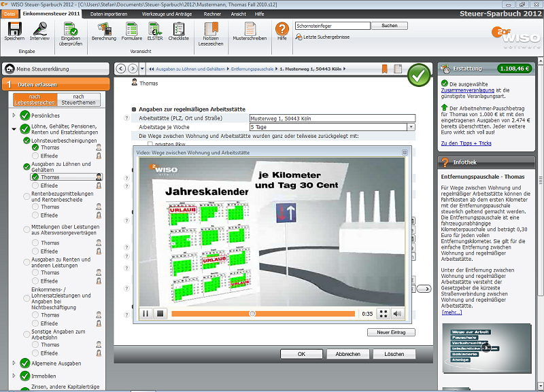Click the Infothek question mark icon

click(445, 162)
